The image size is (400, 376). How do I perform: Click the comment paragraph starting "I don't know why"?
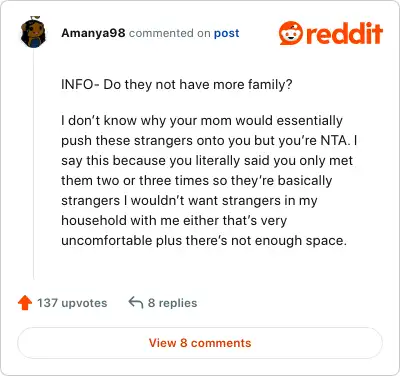click(x=209, y=180)
